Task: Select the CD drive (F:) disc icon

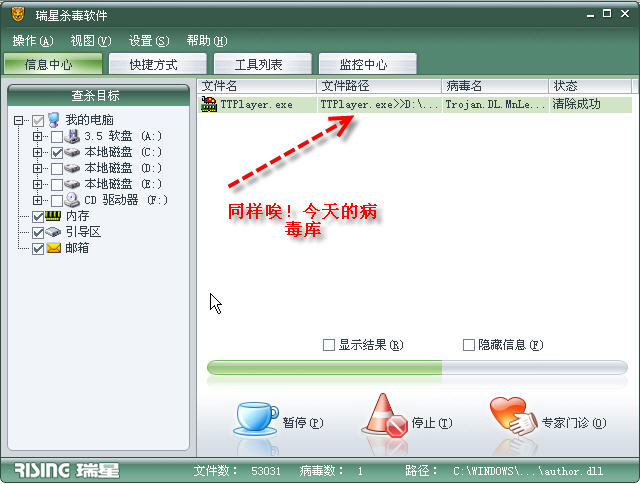Action: coord(72,200)
